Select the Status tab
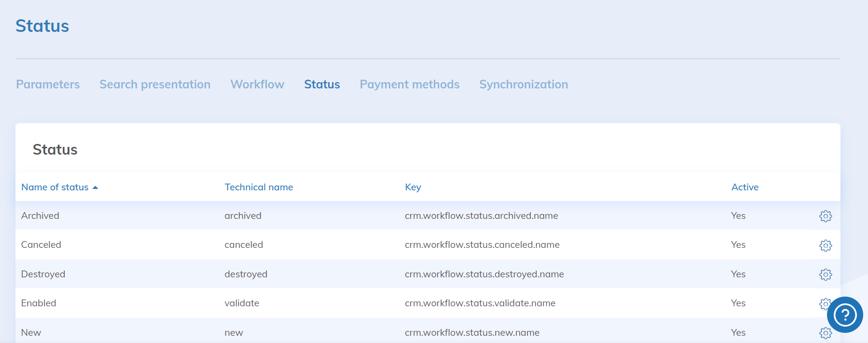The width and height of the screenshot is (868, 343). click(322, 85)
